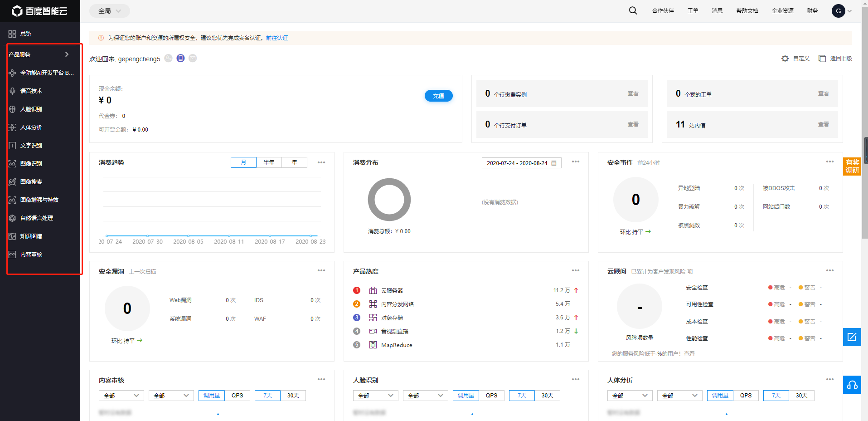
Task: Open 内容审核 in sidebar
Action: click(25, 254)
